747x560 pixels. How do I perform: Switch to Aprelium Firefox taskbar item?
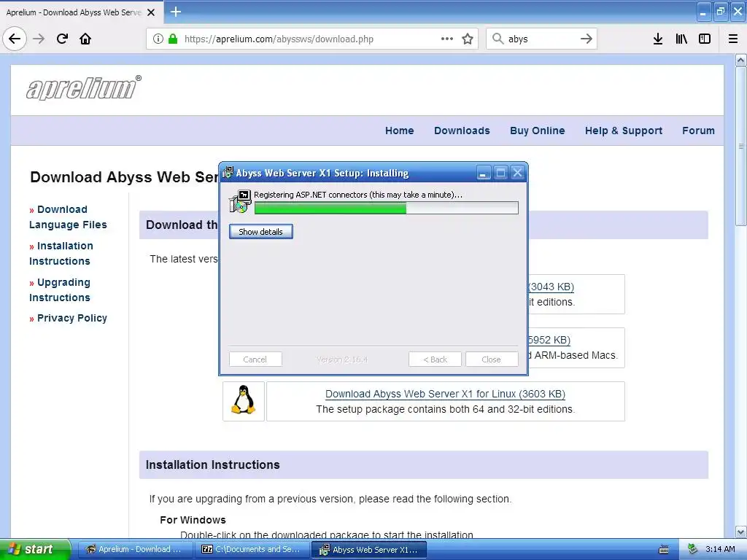(135, 549)
